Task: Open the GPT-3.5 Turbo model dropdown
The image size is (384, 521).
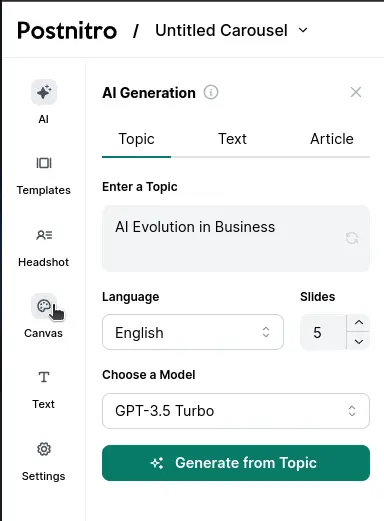Action: [236, 411]
